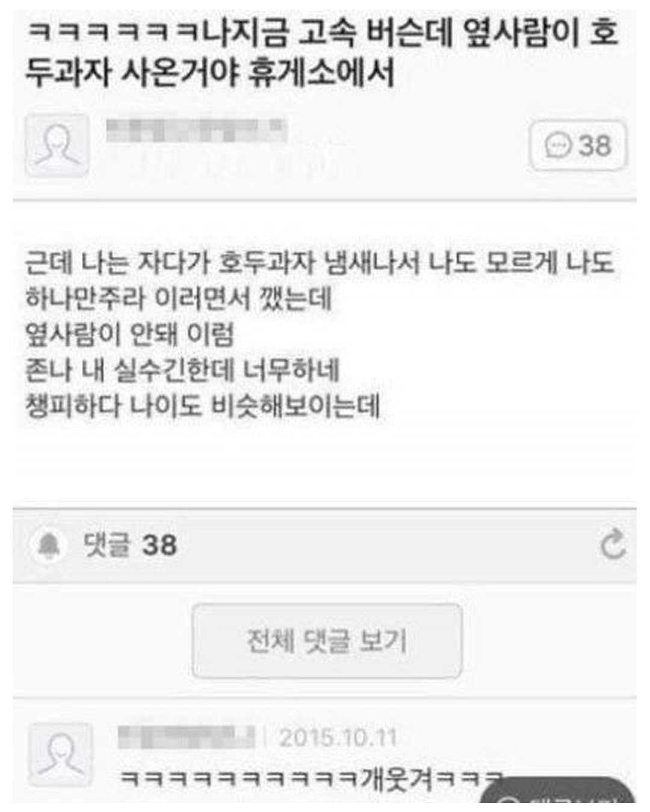Click the line 챙피하다 나이도 비슷해보이는데
The width and height of the screenshot is (650, 812).
tap(203, 406)
